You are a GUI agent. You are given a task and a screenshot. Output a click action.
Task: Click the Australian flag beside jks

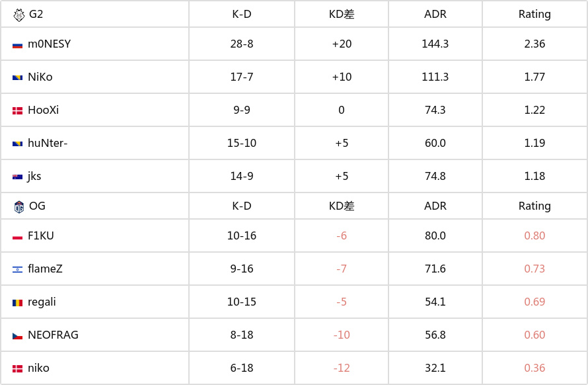click(x=18, y=177)
